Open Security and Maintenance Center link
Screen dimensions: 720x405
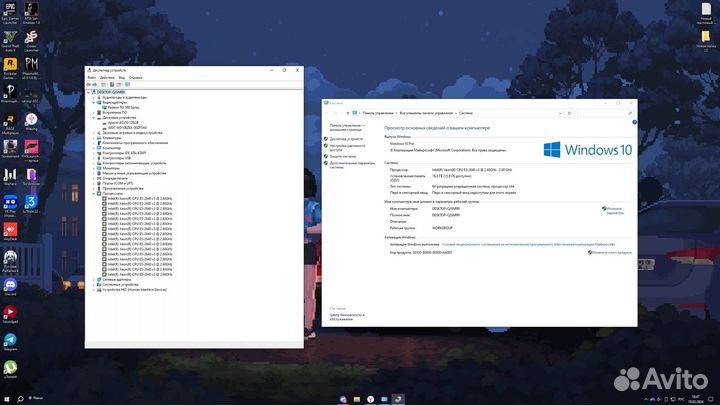click(347, 317)
